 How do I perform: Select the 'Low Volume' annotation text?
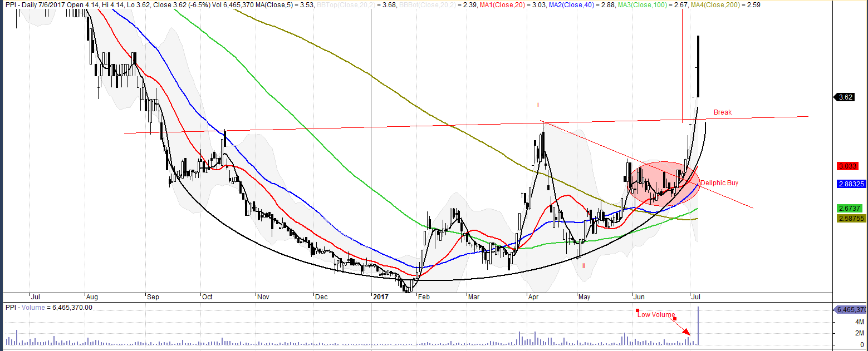click(656, 315)
